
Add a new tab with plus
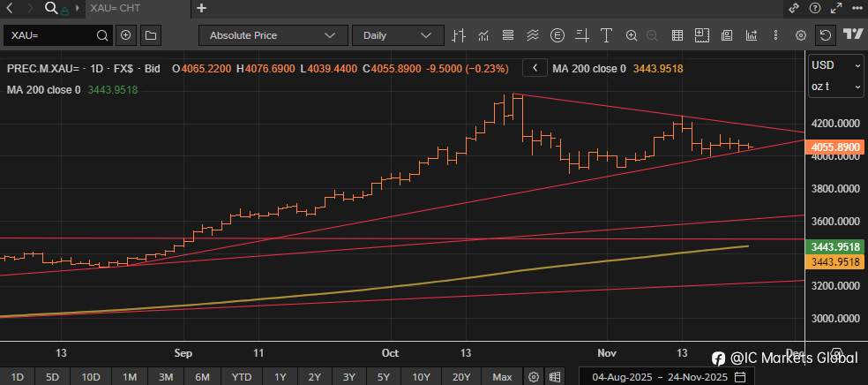[202, 8]
